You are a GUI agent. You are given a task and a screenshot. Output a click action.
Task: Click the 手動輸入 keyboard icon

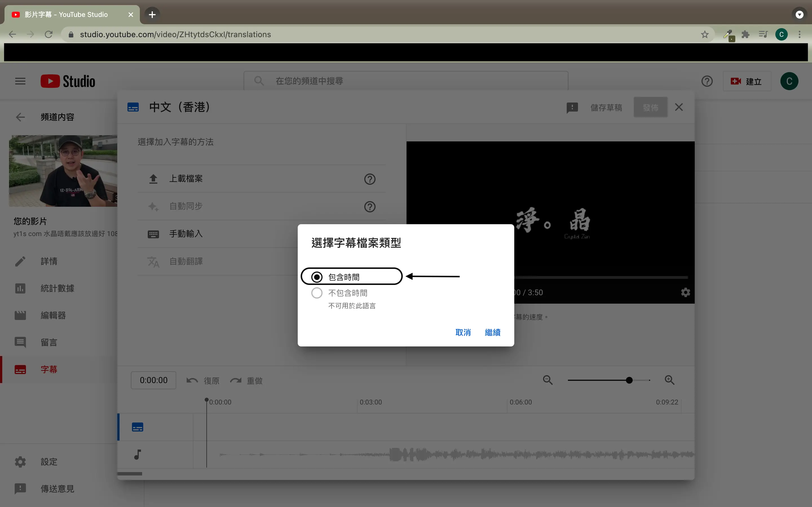click(153, 234)
